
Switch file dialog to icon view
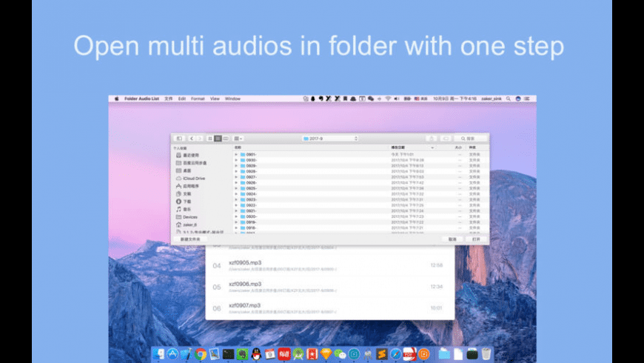[210, 139]
